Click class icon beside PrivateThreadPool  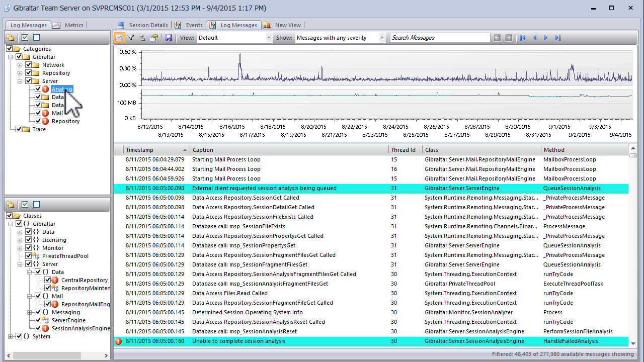pyautogui.click(x=36, y=256)
